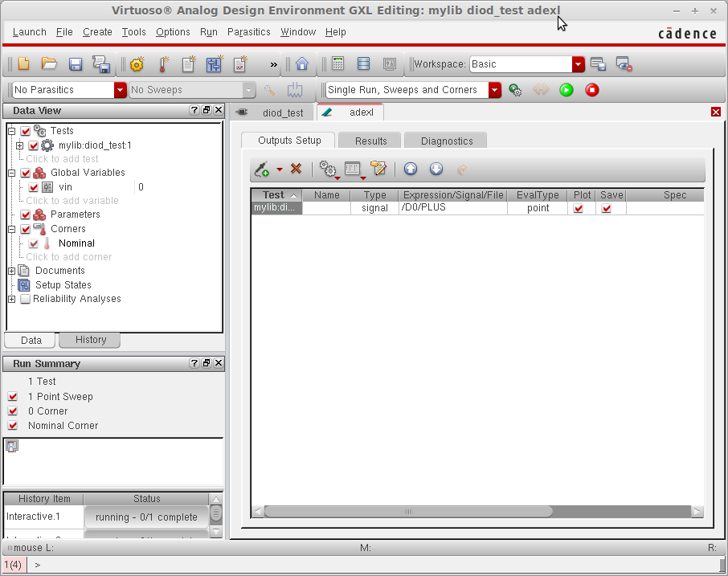
Task: Click the command input field
Action: 374,565
